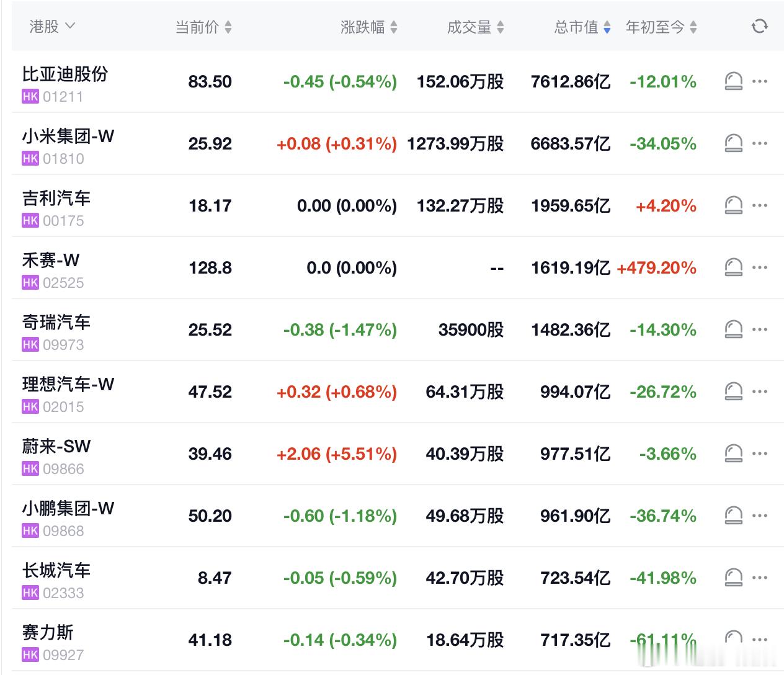Expand the 港股 market dropdown
784x675 pixels.
coord(52,26)
